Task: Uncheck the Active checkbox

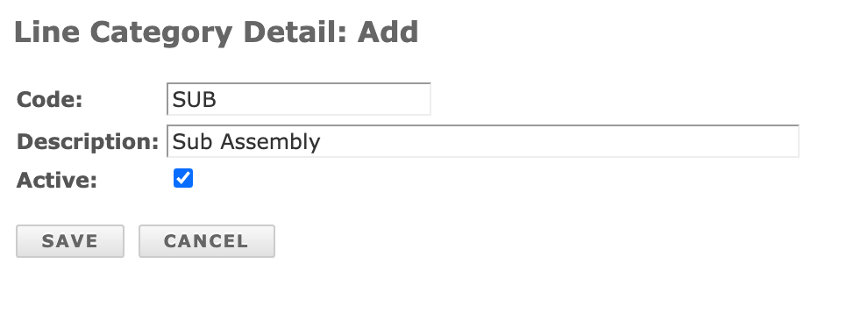Action: point(182,178)
